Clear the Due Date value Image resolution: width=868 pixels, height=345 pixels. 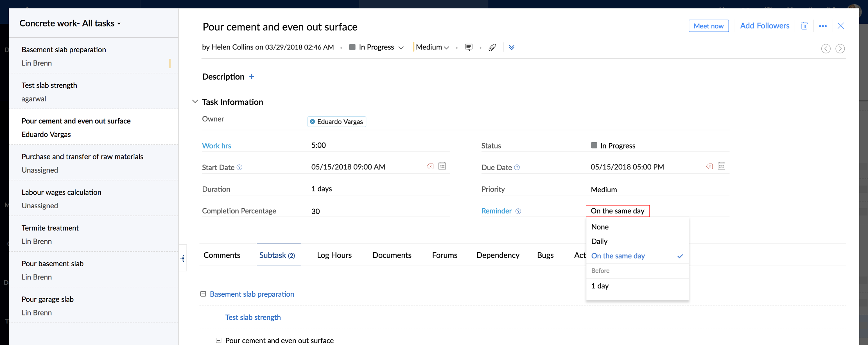click(x=709, y=166)
